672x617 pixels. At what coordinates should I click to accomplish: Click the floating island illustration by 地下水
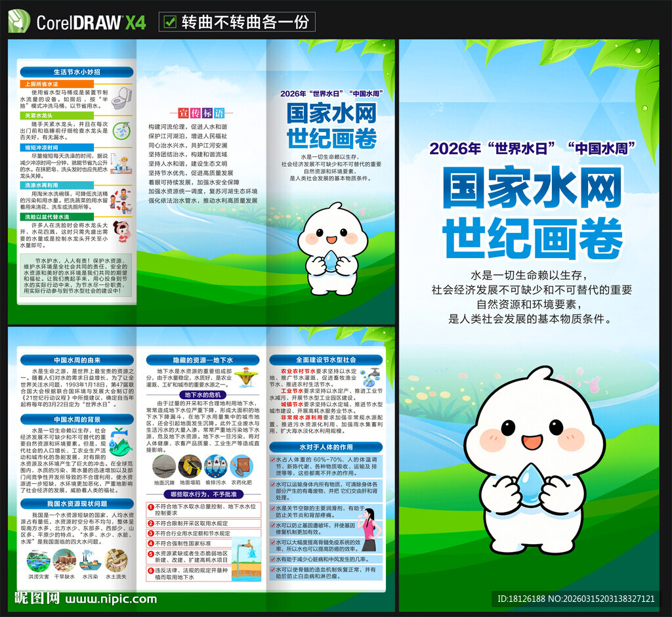pos(246,377)
